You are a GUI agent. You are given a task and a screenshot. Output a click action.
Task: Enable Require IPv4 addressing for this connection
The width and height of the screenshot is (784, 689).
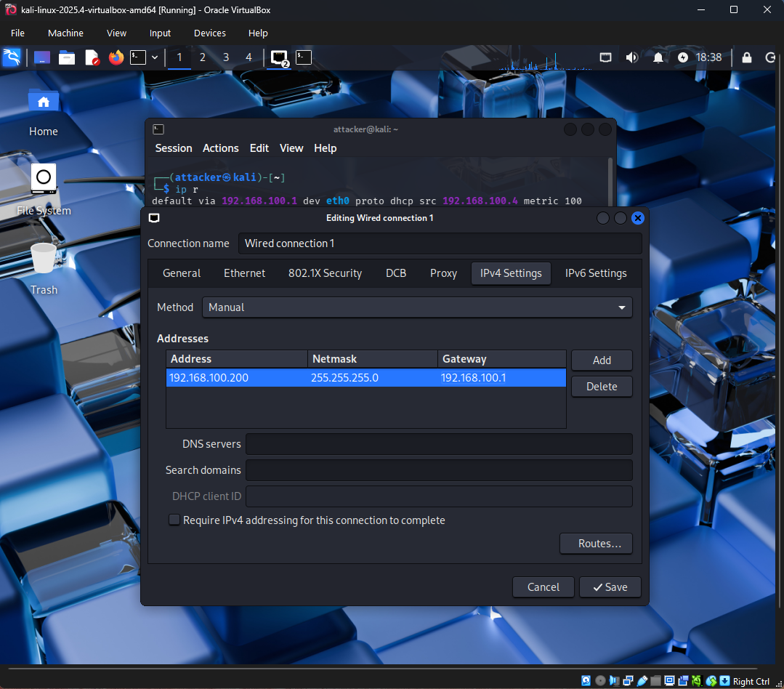click(174, 520)
